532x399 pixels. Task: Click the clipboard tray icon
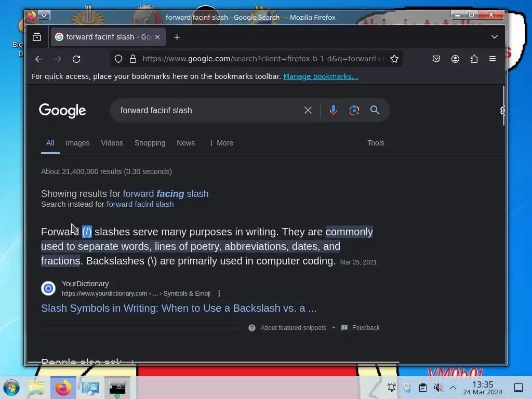(423, 388)
